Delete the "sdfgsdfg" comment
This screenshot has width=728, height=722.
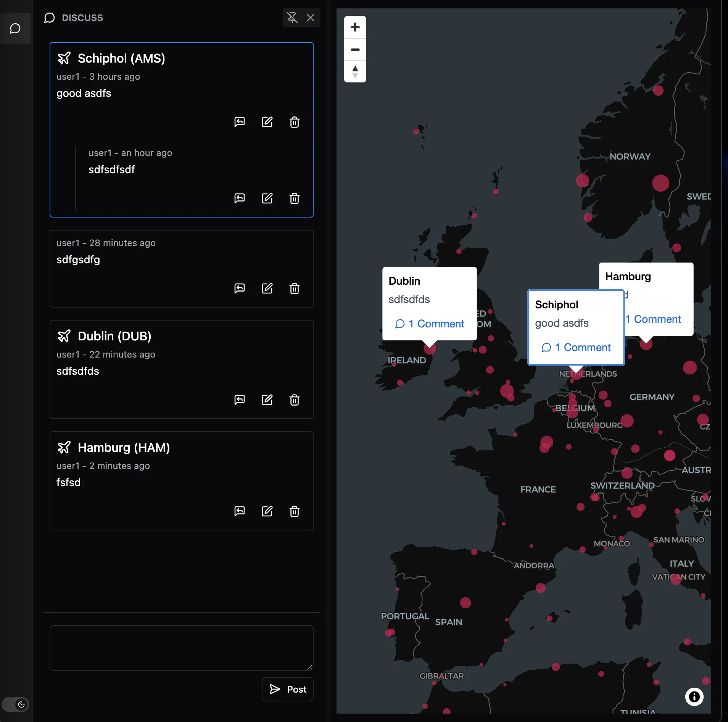coord(294,288)
